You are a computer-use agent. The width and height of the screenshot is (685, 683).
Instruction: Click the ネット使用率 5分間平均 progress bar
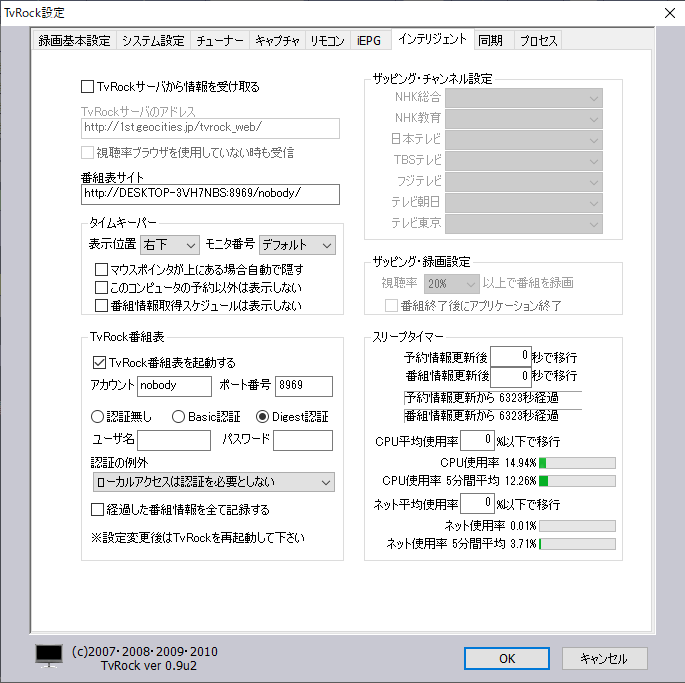577,544
